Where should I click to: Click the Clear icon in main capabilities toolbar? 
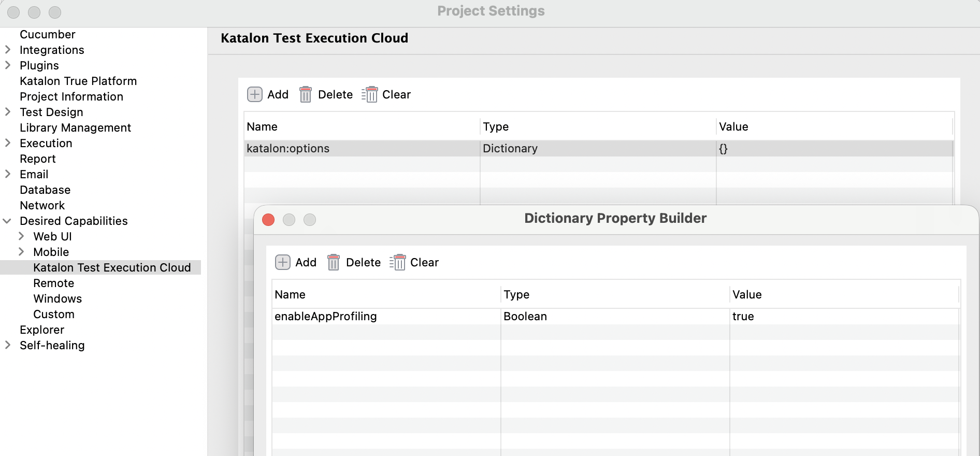[370, 94]
